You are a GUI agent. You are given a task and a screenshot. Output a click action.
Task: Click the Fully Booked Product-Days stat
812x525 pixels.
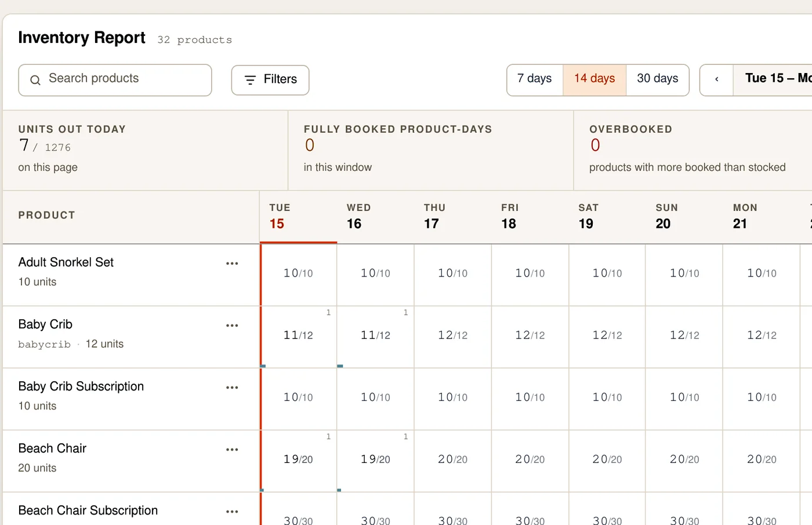click(430, 150)
